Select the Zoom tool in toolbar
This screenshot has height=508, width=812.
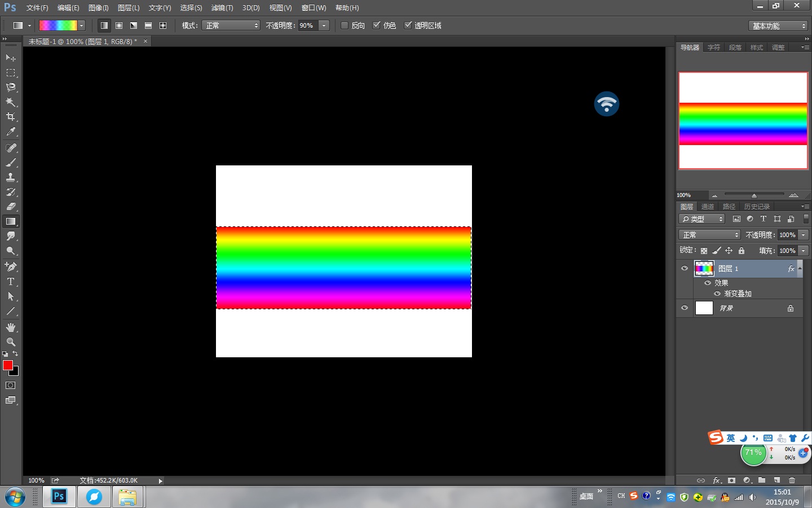(x=11, y=342)
